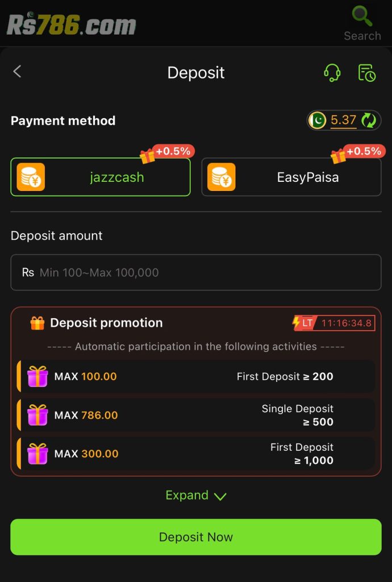Click the Expand chevron arrow
The width and height of the screenshot is (392, 582).
tap(220, 496)
